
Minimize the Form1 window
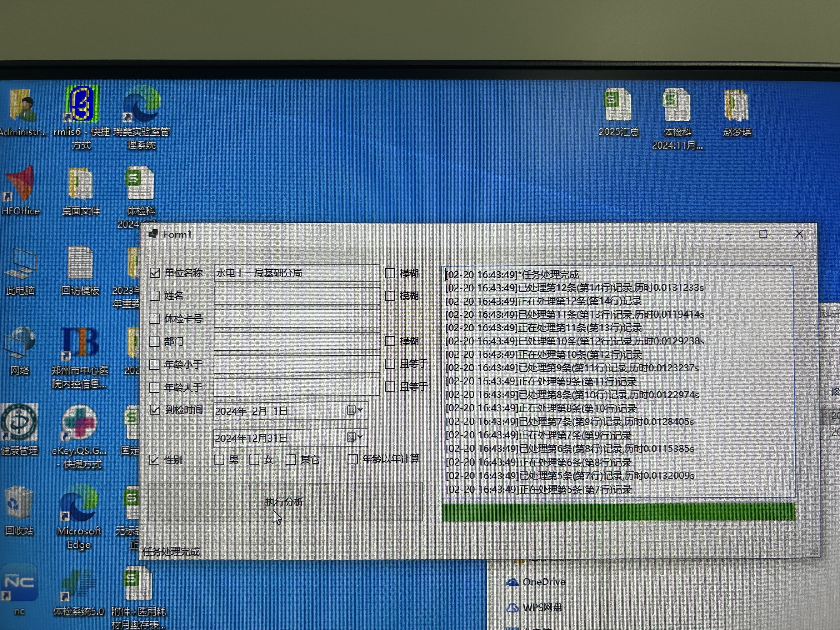pyautogui.click(x=728, y=234)
